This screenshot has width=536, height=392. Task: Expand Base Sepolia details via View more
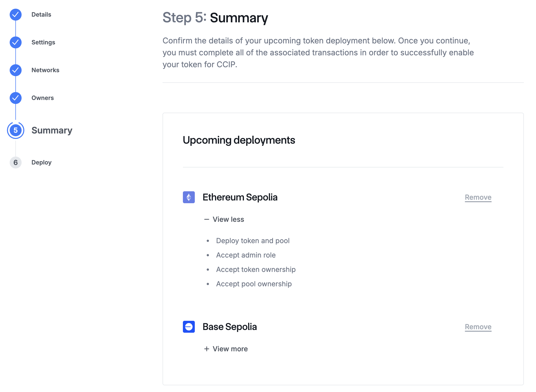(226, 349)
